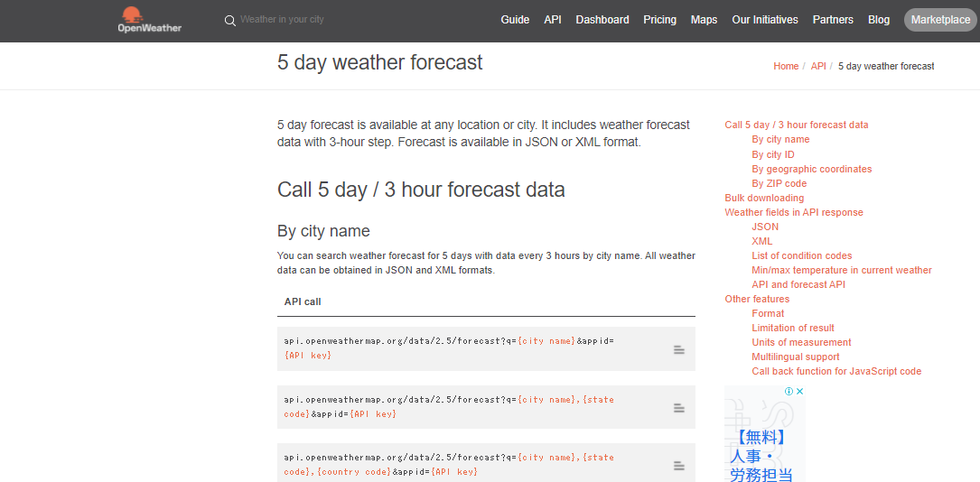980x482 pixels.
Task: Go to API in the breadcrumb
Action: [818, 66]
